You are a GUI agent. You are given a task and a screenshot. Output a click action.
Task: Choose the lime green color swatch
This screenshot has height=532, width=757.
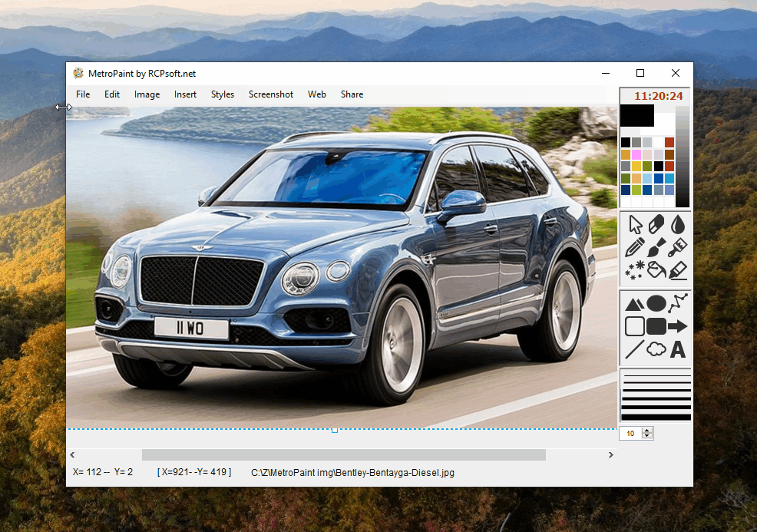point(636,190)
